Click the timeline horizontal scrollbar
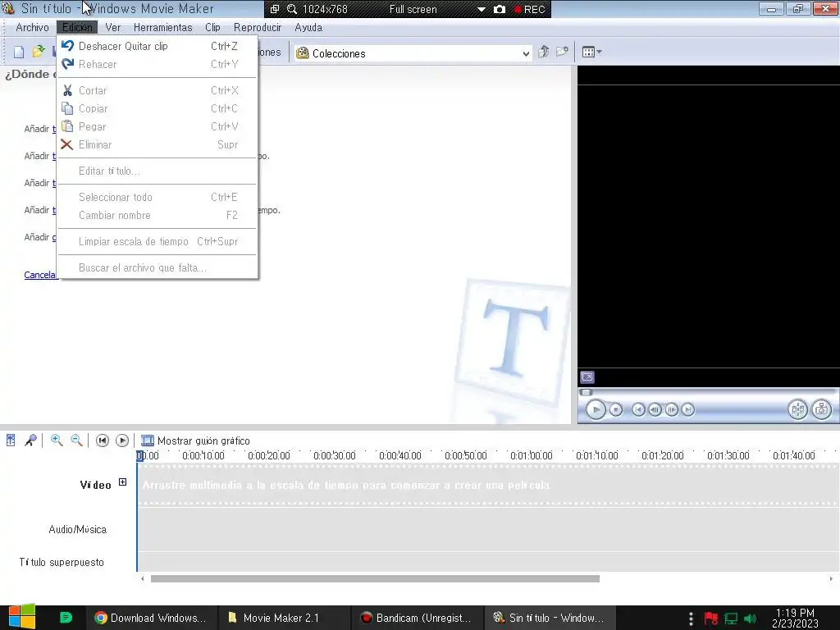 tap(375, 578)
